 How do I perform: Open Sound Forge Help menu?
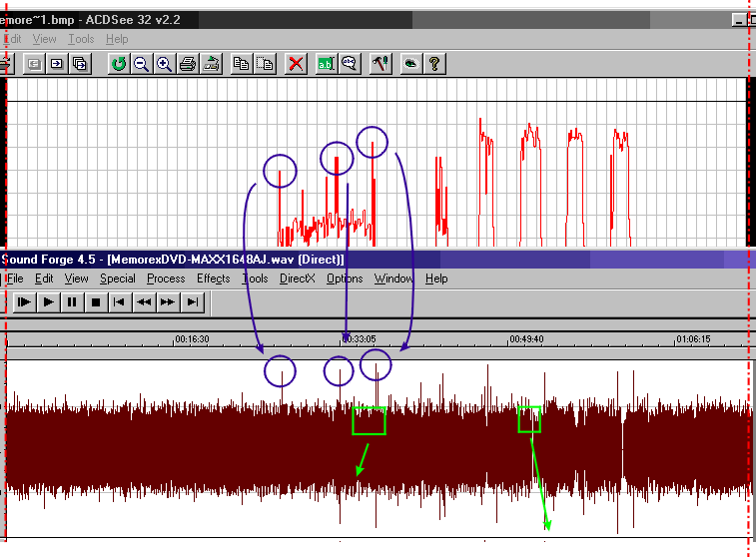coord(436,278)
